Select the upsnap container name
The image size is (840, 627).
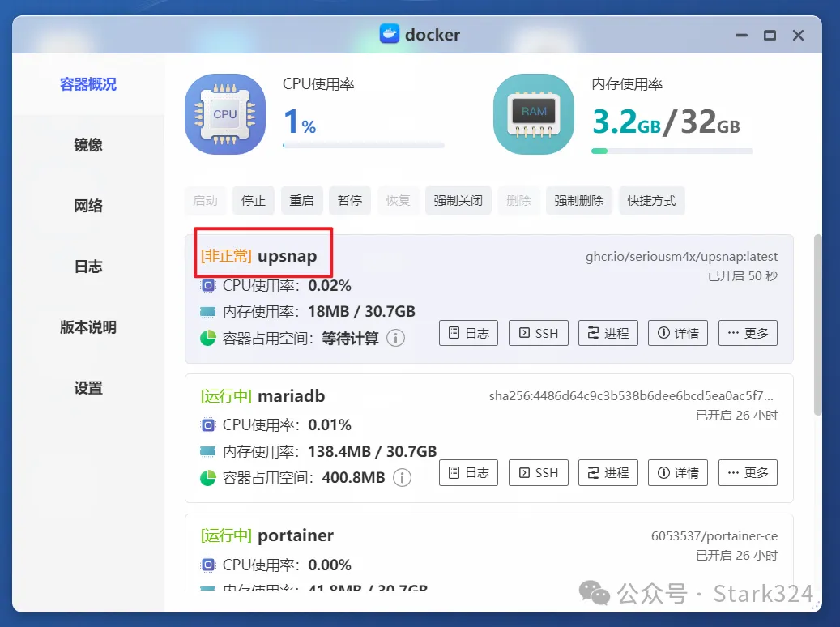tap(287, 256)
